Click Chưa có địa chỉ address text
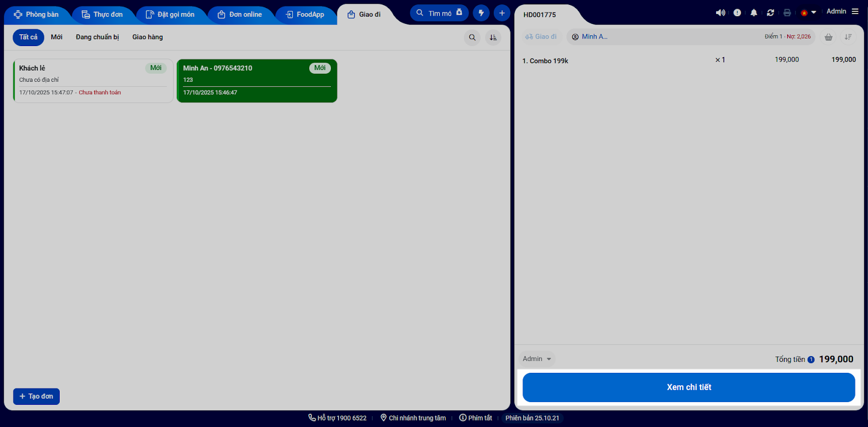 pyautogui.click(x=39, y=80)
